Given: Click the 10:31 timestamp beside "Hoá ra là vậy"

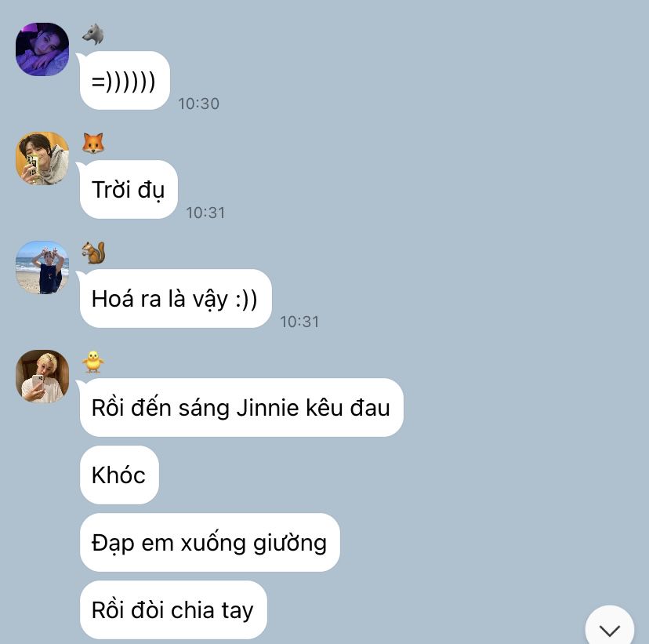Looking at the screenshot, I should (299, 322).
